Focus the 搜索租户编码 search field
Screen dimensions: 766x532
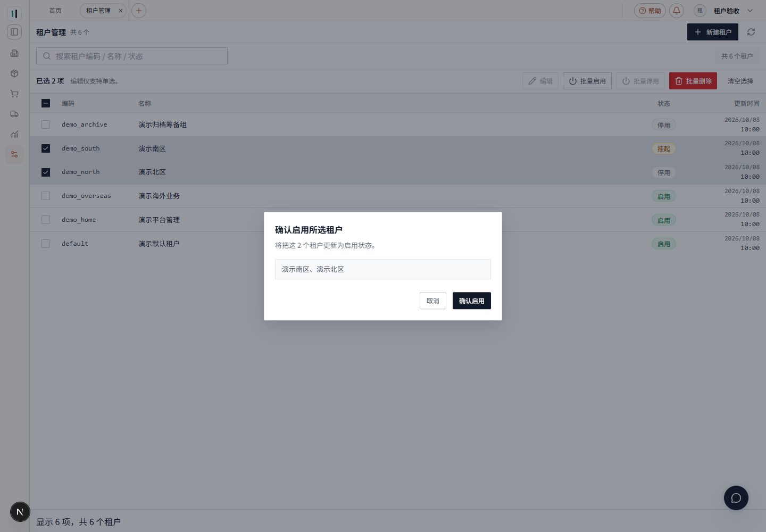(x=132, y=56)
